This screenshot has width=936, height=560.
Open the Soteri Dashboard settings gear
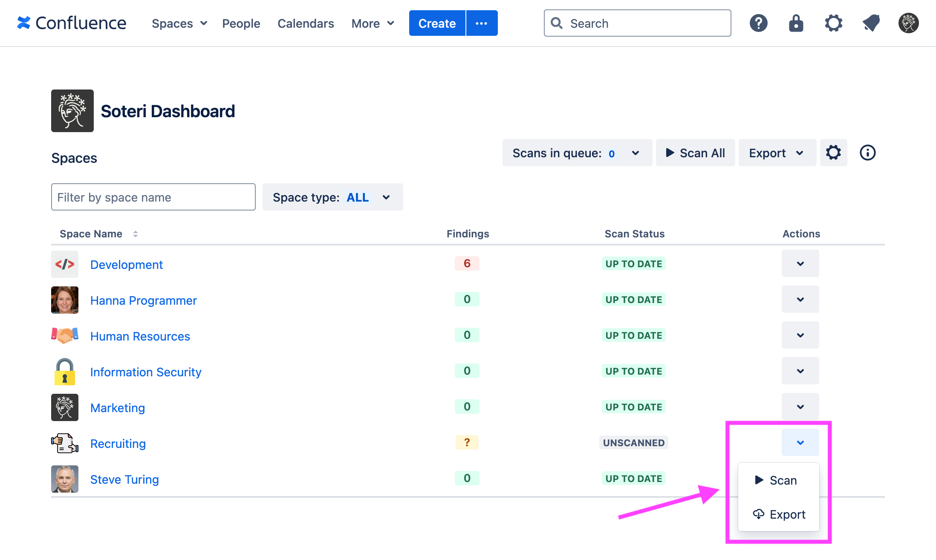point(833,153)
